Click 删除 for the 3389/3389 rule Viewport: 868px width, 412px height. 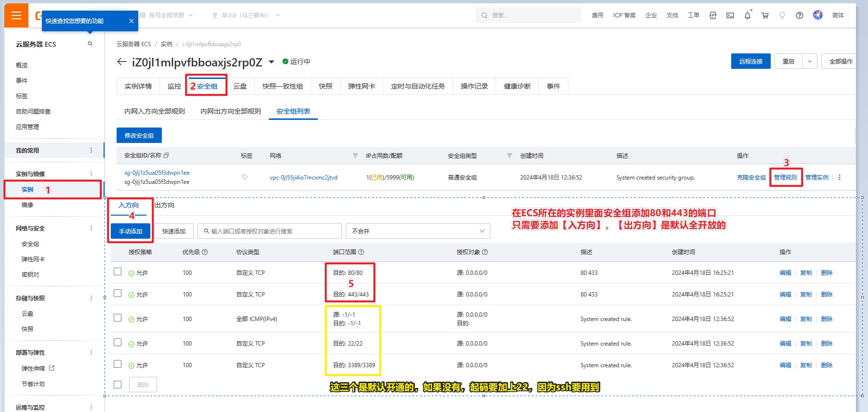click(x=827, y=365)
